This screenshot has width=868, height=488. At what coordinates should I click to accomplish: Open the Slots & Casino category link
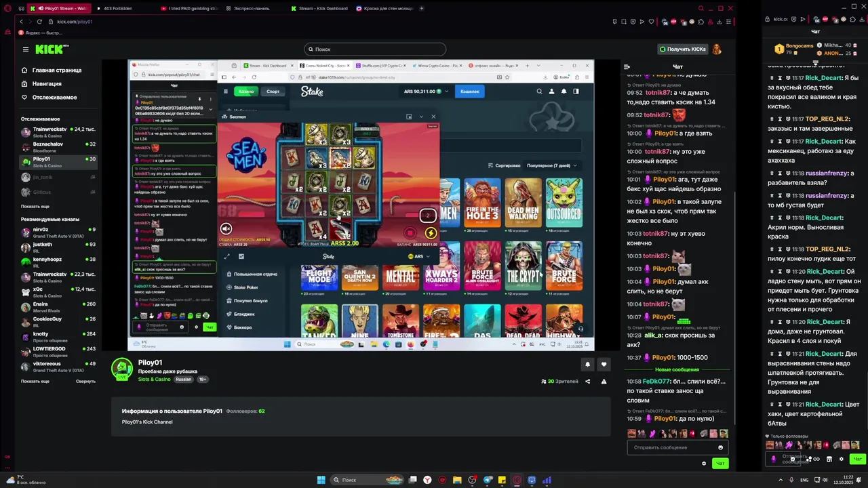[x=155, y=380]
